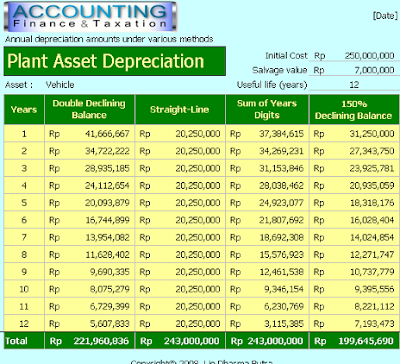400x364 pixels.
Task: Select the [Date] placeholder field
Action: [385, 15]
